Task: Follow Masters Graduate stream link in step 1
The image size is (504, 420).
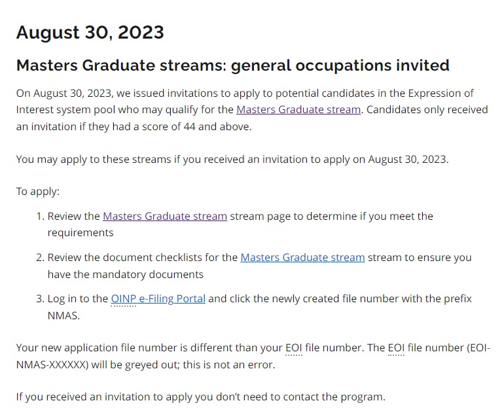Action: [165, 217]
